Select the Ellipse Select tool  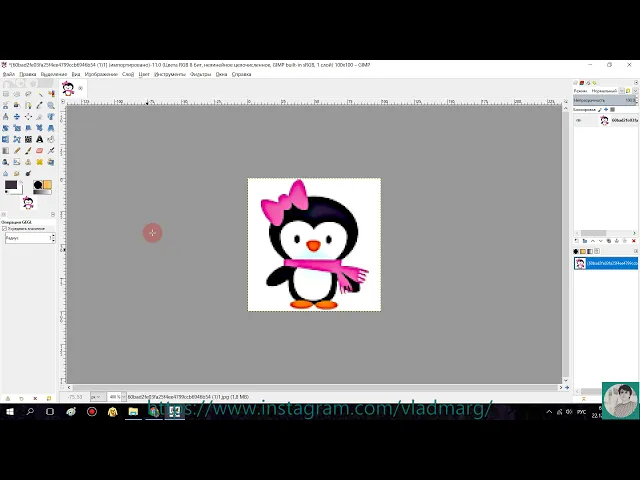(17, 94)
